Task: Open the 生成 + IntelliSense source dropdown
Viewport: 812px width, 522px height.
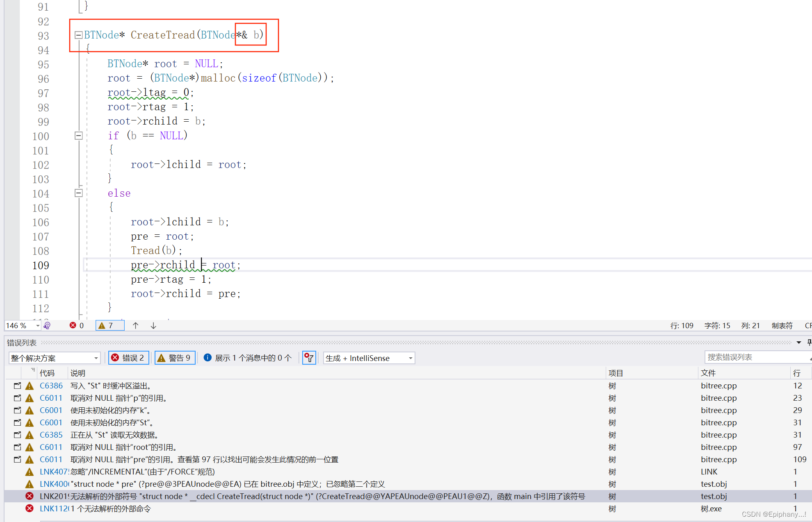Action: click(x=369, y=358)
